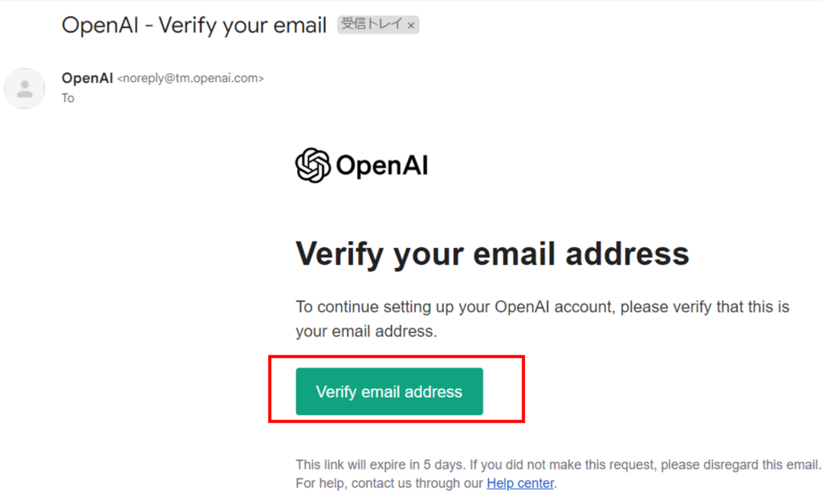
Task: Click the please disregard this email phrase
Action: (739, 465)
